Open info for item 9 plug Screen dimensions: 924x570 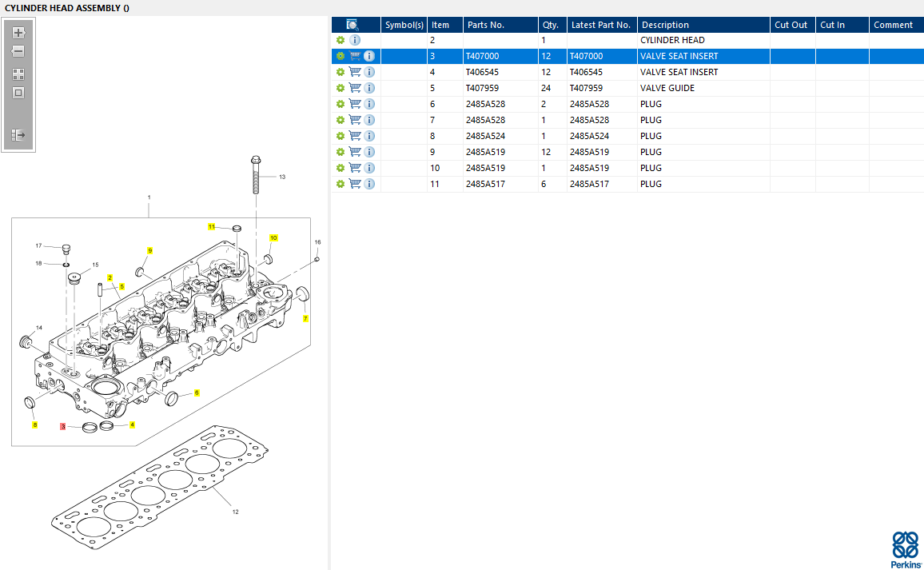pos(369,151)
